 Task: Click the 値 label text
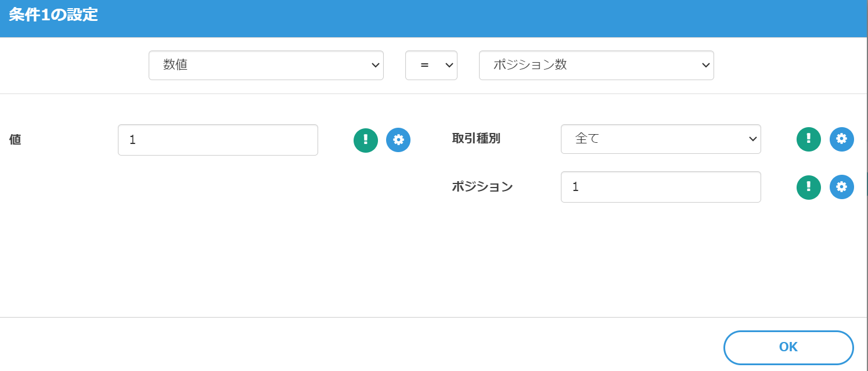click(15, 140)
